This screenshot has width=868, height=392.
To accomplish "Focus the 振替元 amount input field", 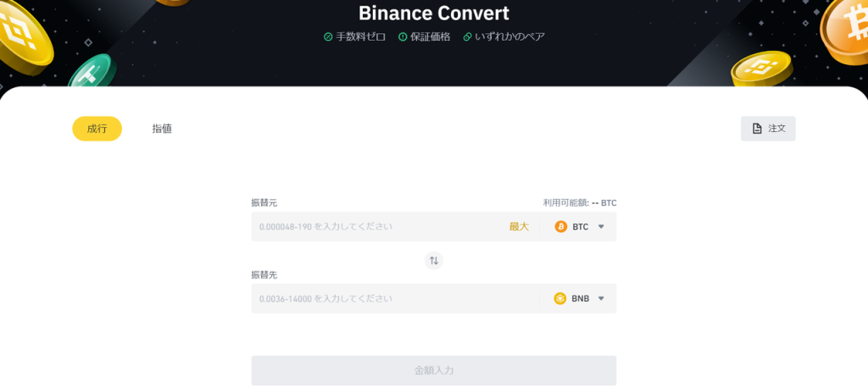I will pos(373,227).
